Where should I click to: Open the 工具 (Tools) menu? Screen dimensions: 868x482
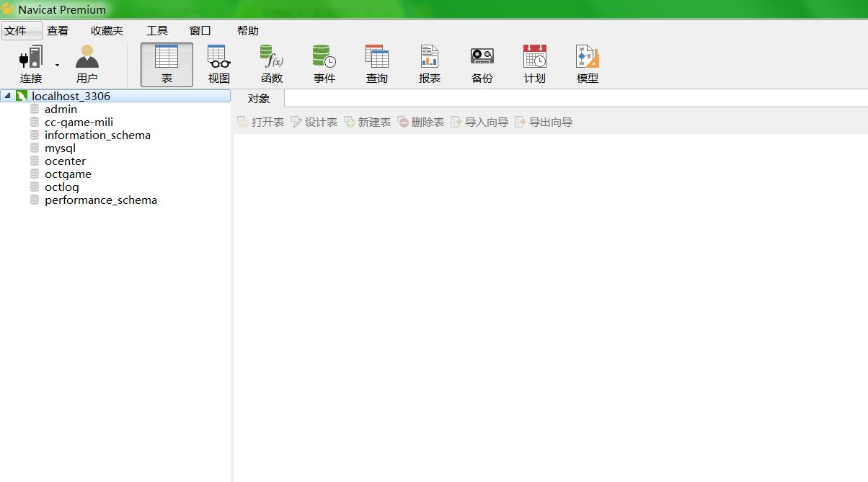coord(157,30)
